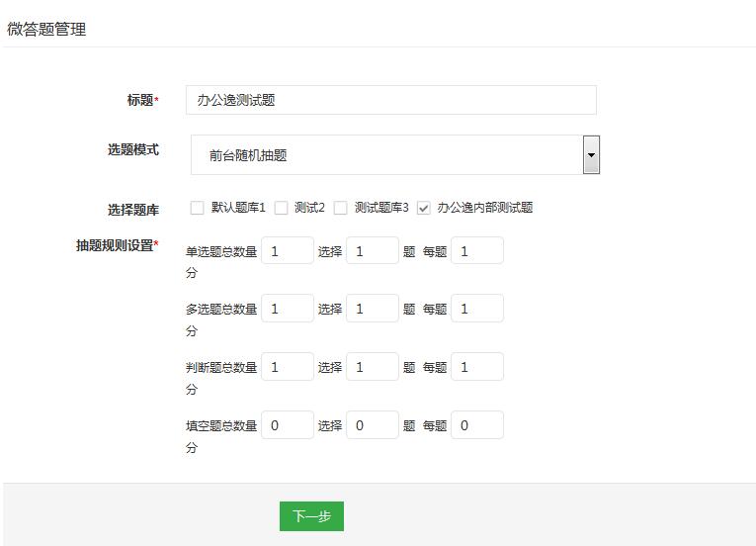The width and height of the screenshot is (756, 546).
Task: Click the 每题 score field in 多选题 row
Action: tap(477, 309)
